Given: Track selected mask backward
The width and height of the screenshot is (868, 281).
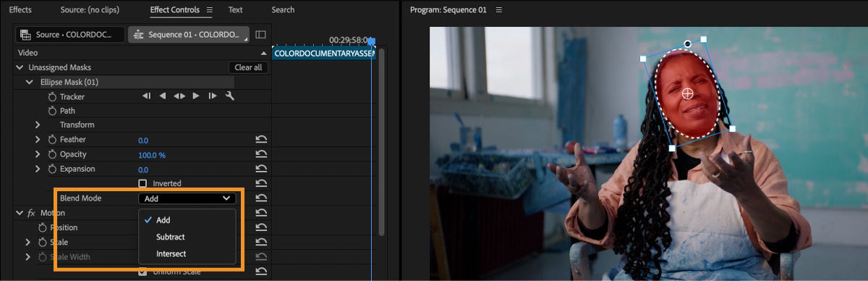Looking at the screenshot, I should point(163,96).
